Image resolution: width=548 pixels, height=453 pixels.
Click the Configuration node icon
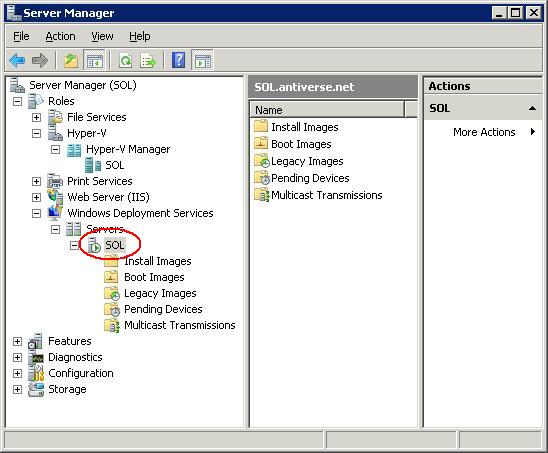click(x=36, y=373)
